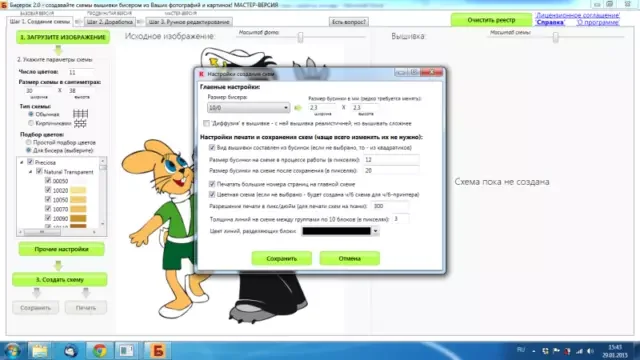The height and width of the screenshot is (360, 640).
Task: Click the left panel Сохранить button
Action: [36, 308]
